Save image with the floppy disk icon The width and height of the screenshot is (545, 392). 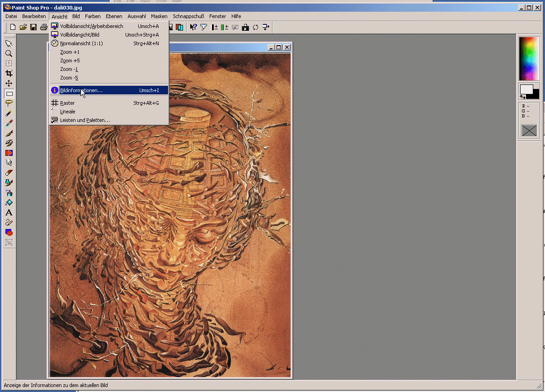tap(33, 28)
